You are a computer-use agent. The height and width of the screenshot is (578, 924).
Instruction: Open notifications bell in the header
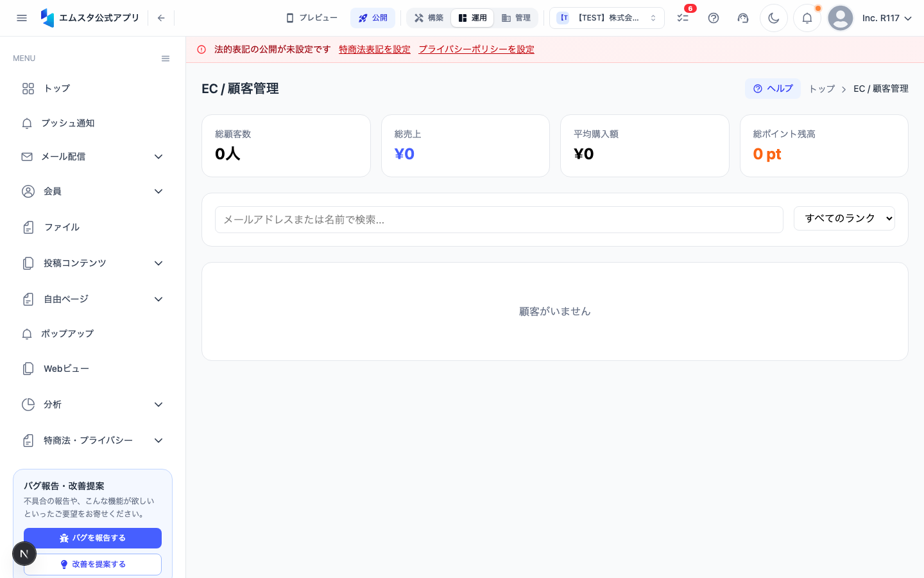pyautogui.click(x=807, y=18)
